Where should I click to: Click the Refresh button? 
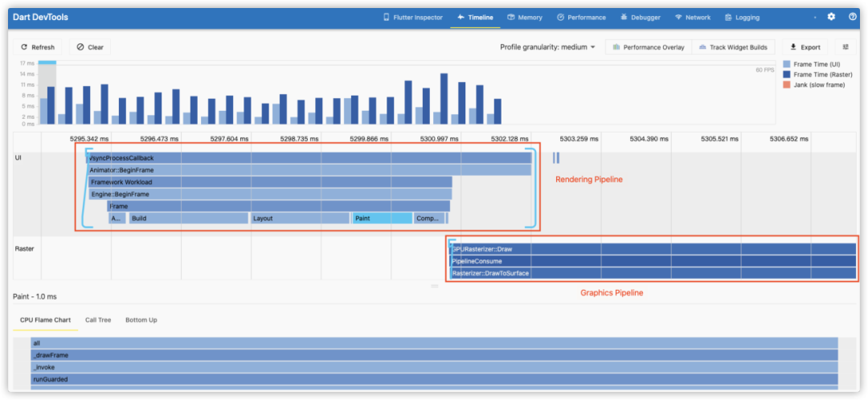pos(38,47)
